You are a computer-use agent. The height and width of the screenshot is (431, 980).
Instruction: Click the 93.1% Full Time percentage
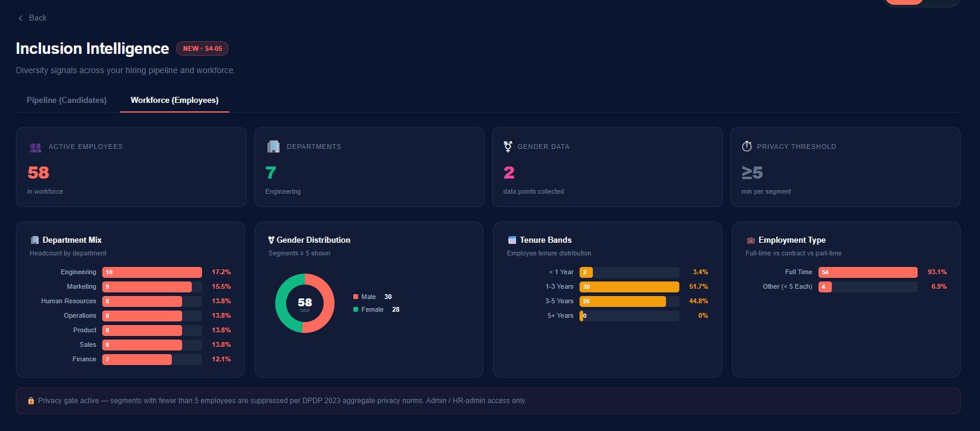coord(937,272)
